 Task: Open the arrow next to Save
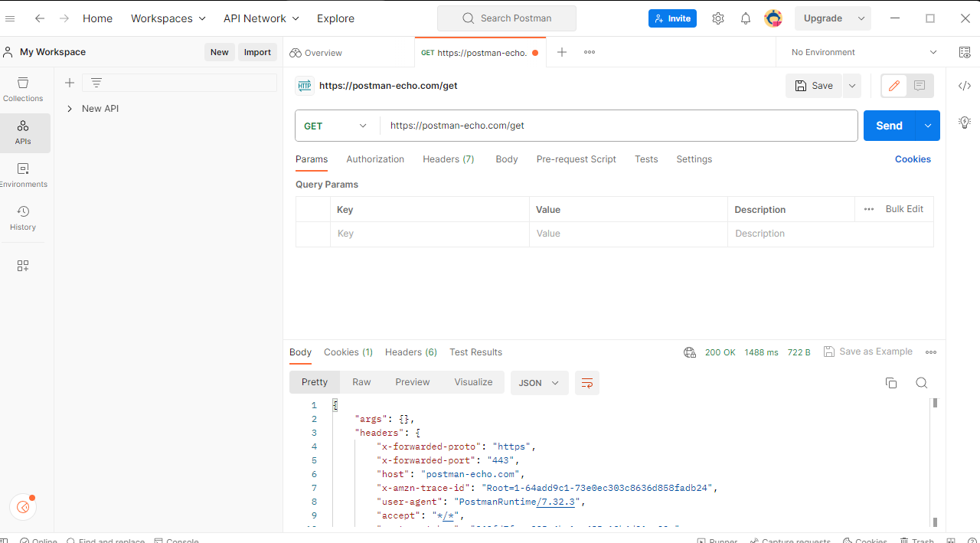852,86
